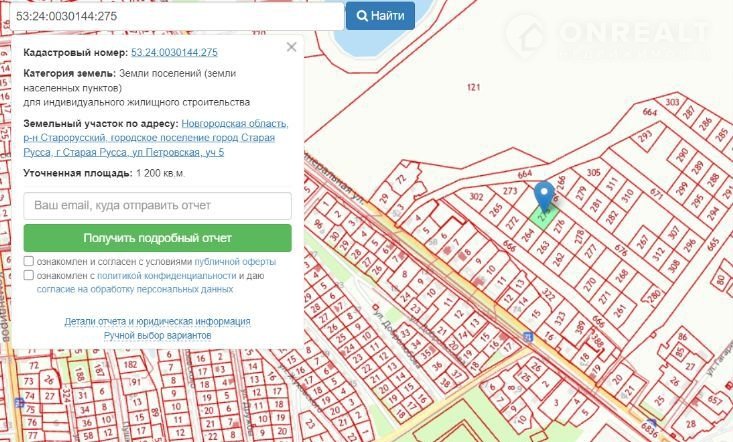Close the parcel info popup
This screenshot has width=733, height=442.
coord(291,47)
